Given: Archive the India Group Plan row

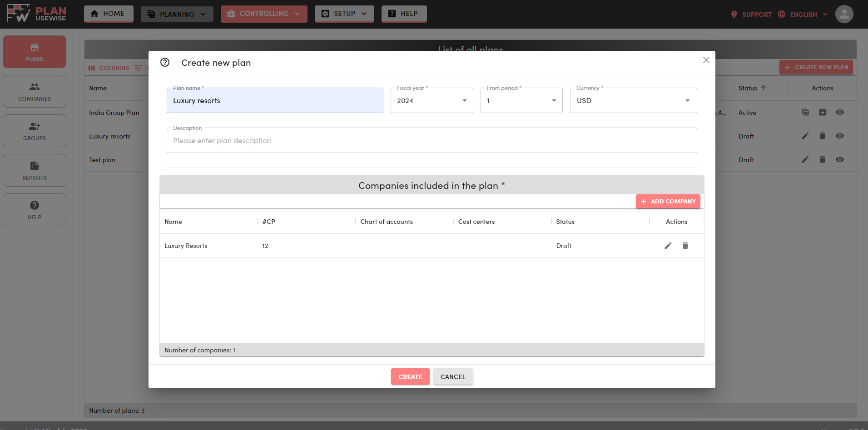Looking at the screenshot, I should pyautogui.click(x=822, y=112).
